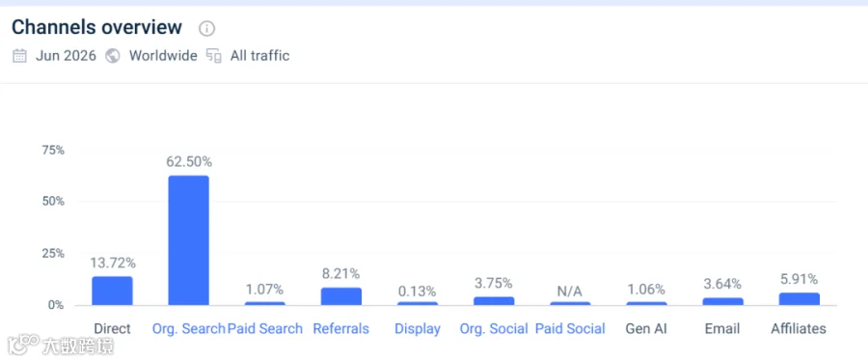Screen dimensions: 868x362
Task: Click the devices icon beside All traffic
Action: [214, 56]
